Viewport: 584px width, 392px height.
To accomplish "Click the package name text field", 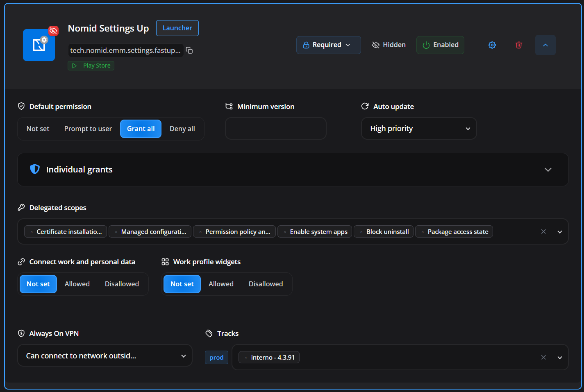I will 125,50.
